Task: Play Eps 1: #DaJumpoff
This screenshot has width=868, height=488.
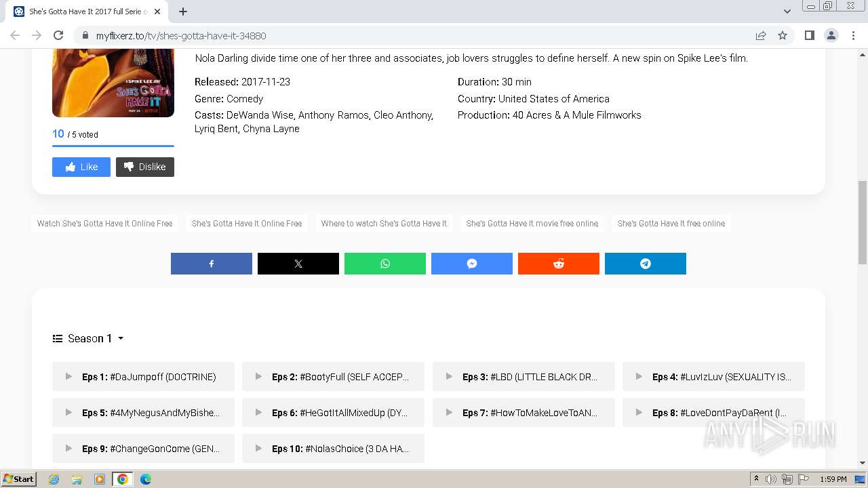Action: click(x=143, y=377)
